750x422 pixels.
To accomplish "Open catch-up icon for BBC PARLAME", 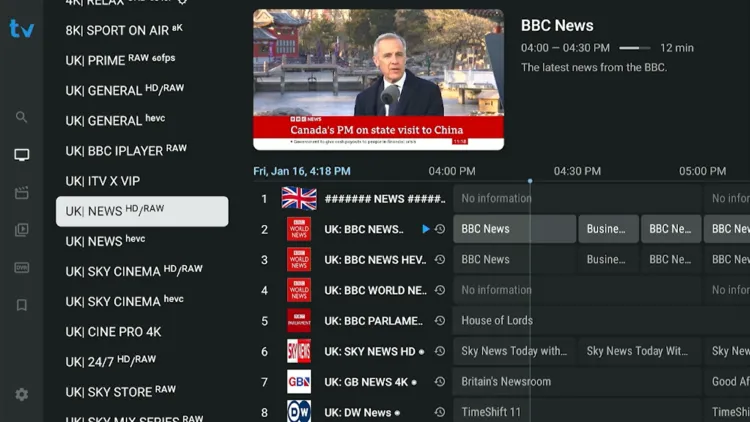I will (440, 321).
